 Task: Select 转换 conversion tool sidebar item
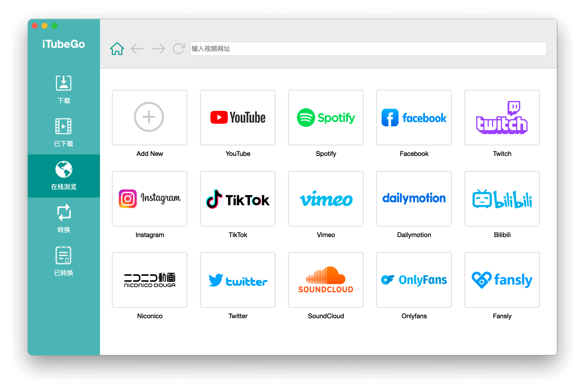[63, 218]
